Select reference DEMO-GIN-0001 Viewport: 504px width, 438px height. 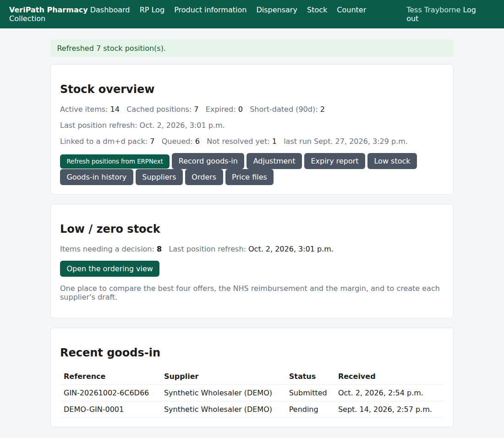[x=93, y=410]
